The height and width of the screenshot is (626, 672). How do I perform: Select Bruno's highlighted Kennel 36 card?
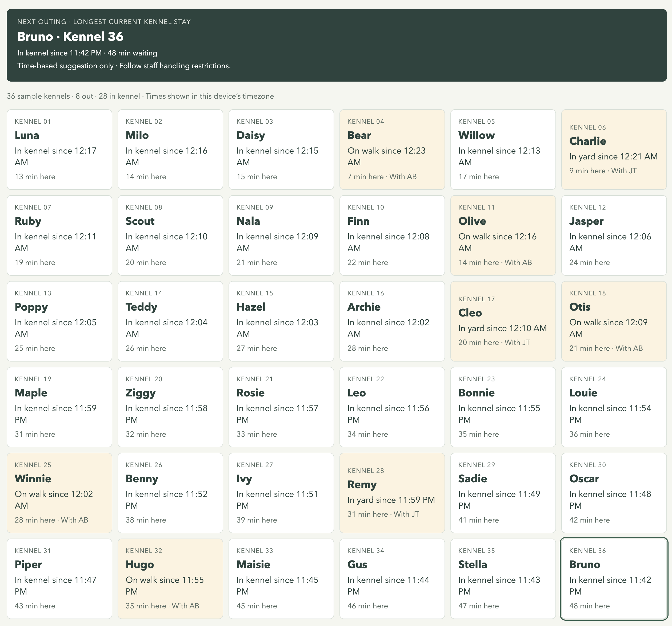(614, 579)
